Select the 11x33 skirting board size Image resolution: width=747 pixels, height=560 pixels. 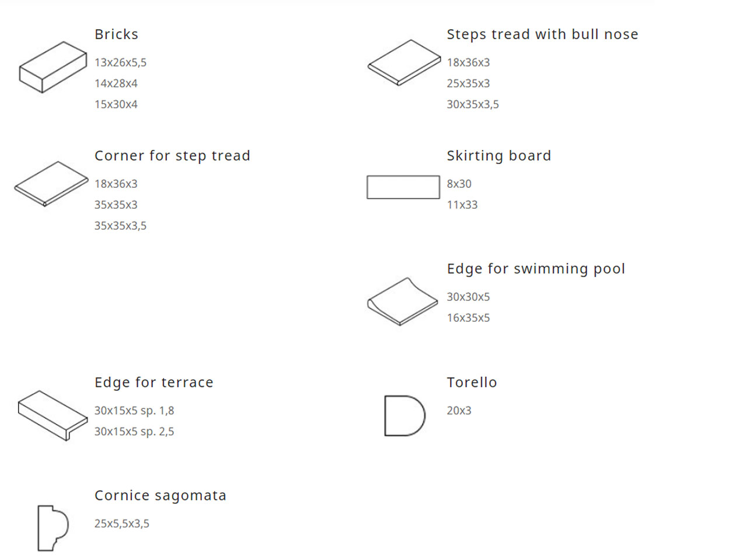pos(462,205)
